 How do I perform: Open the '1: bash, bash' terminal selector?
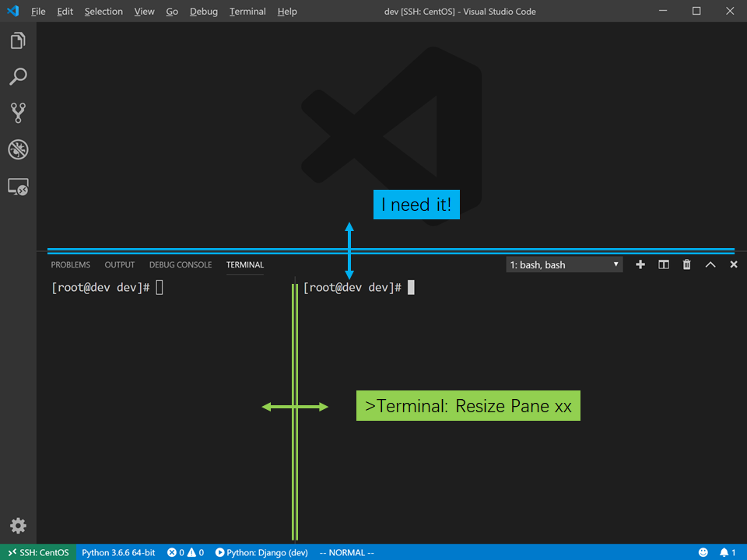(563, 264)
